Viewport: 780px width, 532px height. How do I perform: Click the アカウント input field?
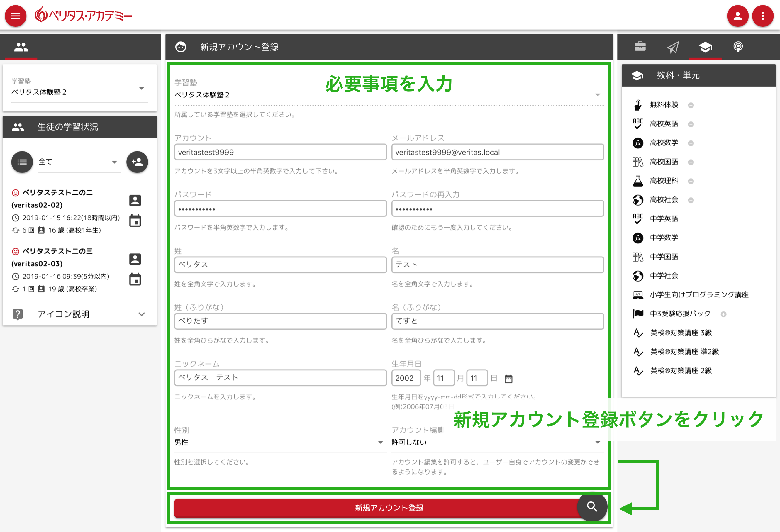pyautogui.click(x=280, y=152)
